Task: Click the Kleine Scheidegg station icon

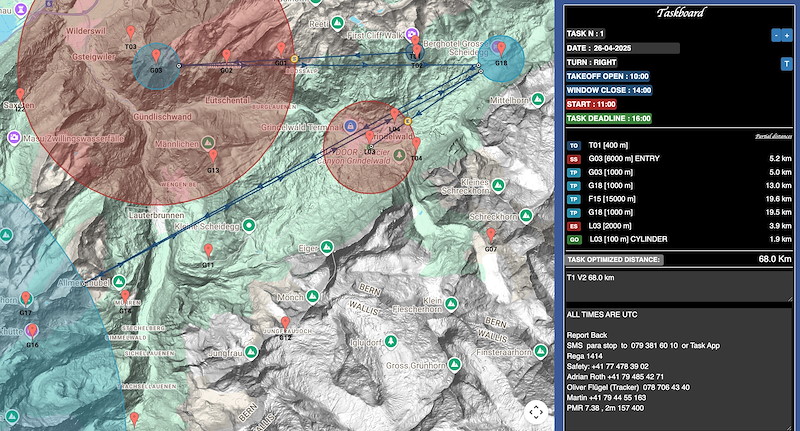Action: pos(248,225)
